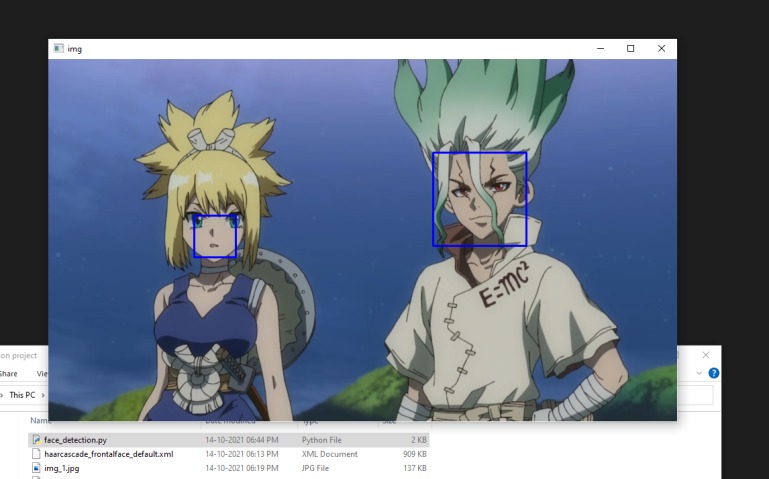Minimize the img window

(x=600, y=49)
